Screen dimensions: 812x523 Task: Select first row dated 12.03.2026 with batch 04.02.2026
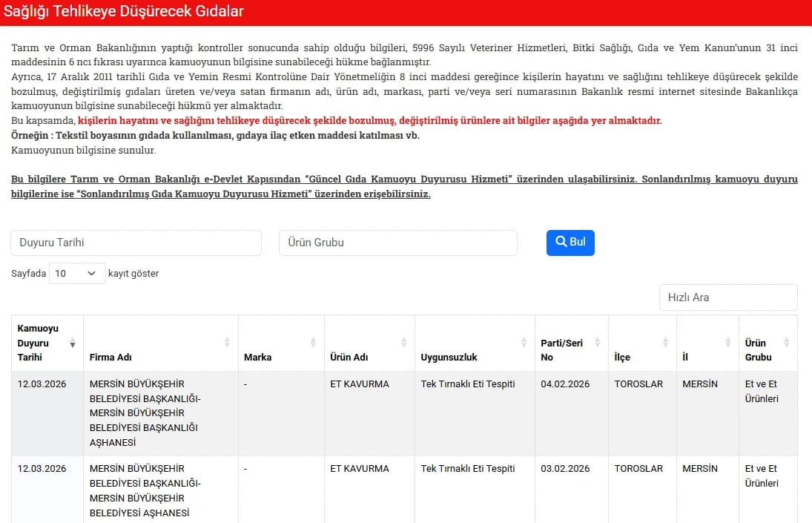tap(404, 413)
